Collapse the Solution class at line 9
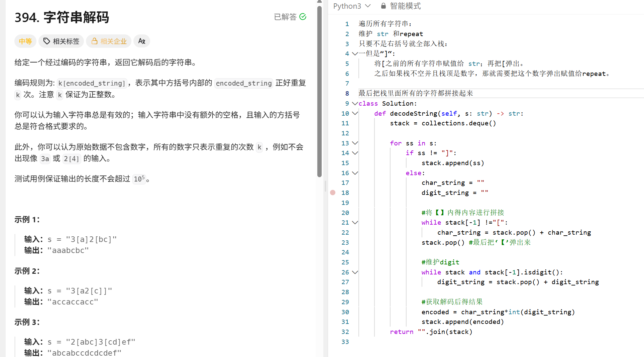The height and width of the screenshot is (357, 644). coord(355,103)
